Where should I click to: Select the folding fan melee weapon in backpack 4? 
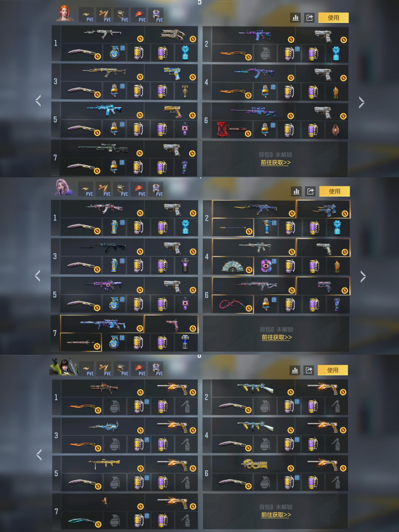(x=233, y=266)
